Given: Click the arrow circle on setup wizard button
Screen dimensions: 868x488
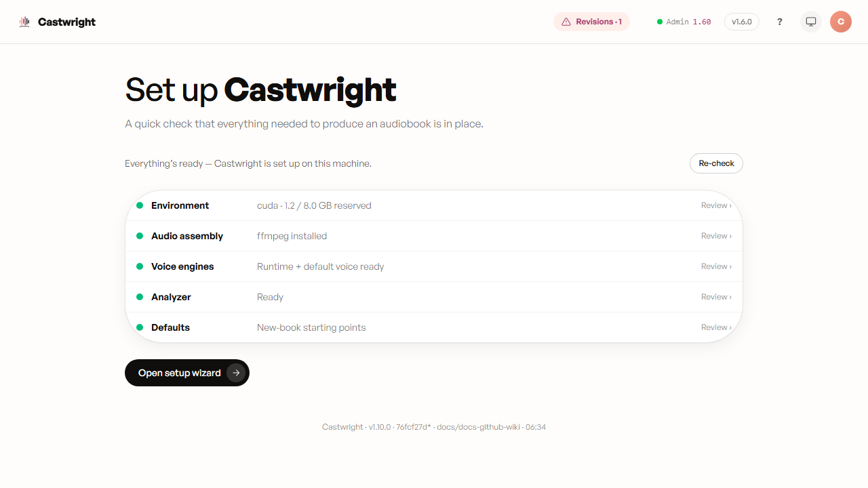Looking at the screenshot, I should 236,373.
